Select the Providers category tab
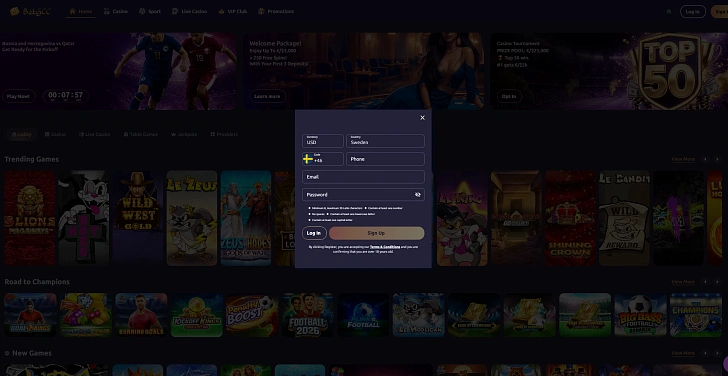This screenshot has width=728, height=376. [224, 135]
